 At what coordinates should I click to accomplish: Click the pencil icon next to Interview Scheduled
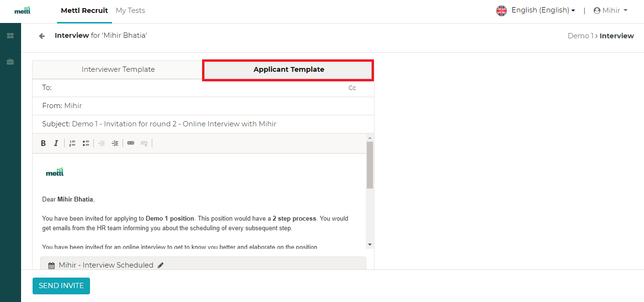tap(160, 265)
